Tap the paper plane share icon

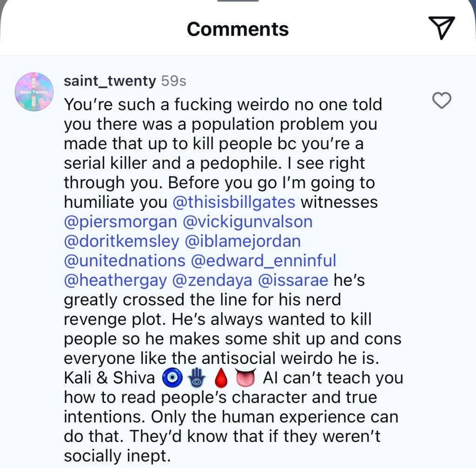click(x=441, y=28)
